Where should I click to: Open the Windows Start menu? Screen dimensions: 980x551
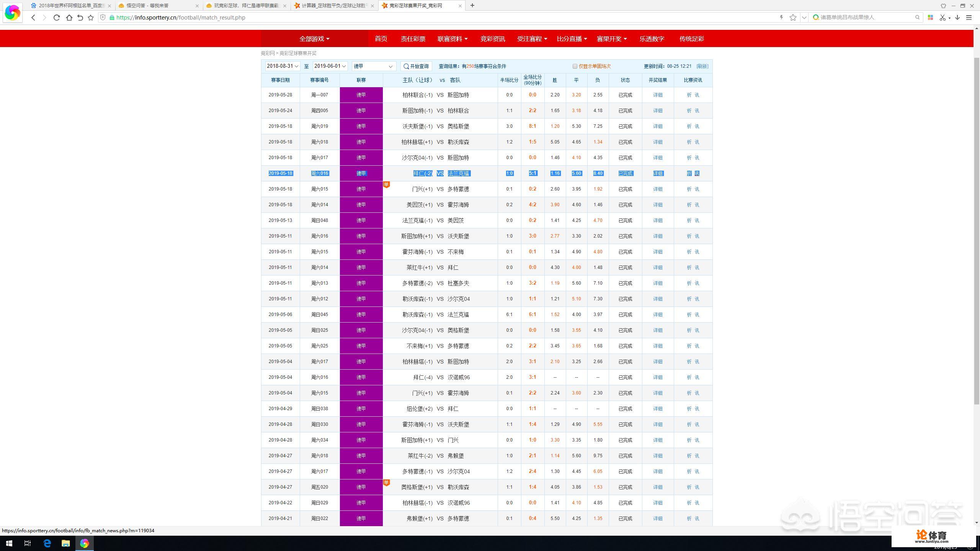(x=9, y=543)
